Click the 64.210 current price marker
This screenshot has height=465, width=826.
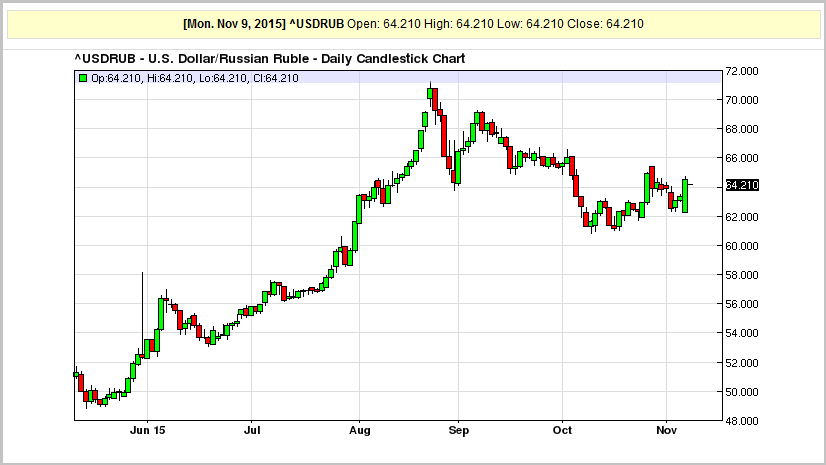tap(742, 185)
